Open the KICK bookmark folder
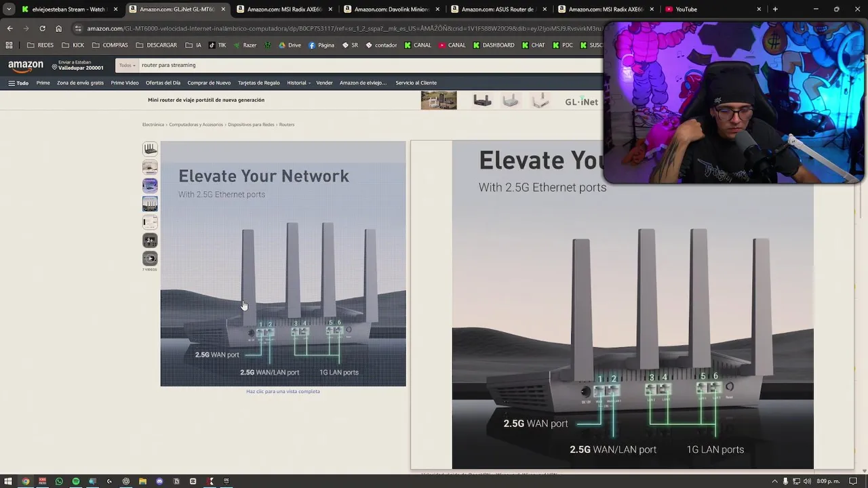868x488 pixels. [73, 45]
